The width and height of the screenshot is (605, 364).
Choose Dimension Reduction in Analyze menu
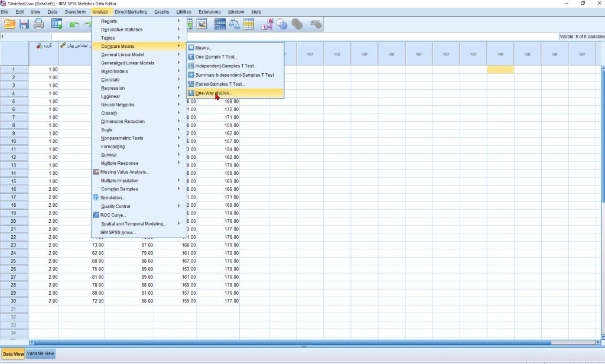click(139, 122)
